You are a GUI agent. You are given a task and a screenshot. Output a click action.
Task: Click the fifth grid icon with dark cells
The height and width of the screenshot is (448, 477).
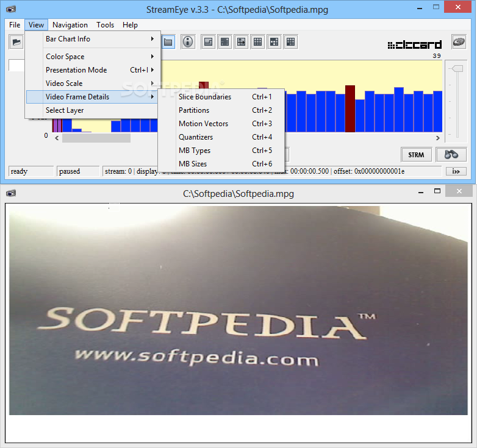[x=274, y=42]
